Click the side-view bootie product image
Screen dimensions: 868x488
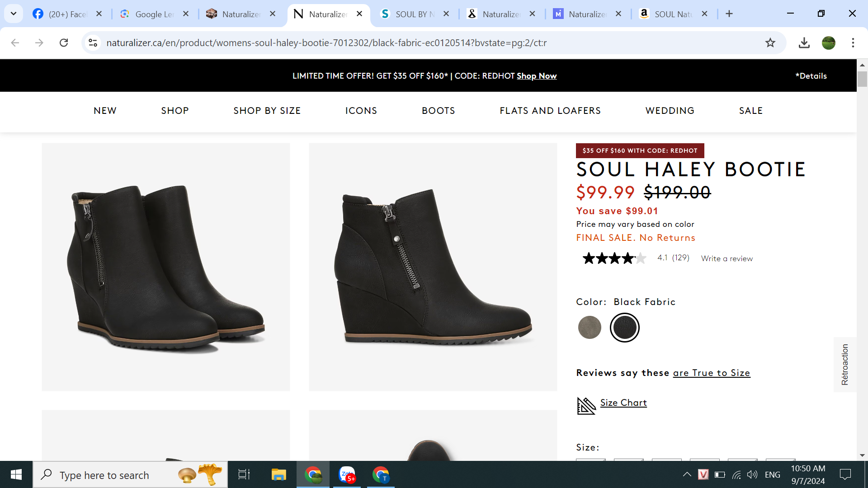pos(433,267)
